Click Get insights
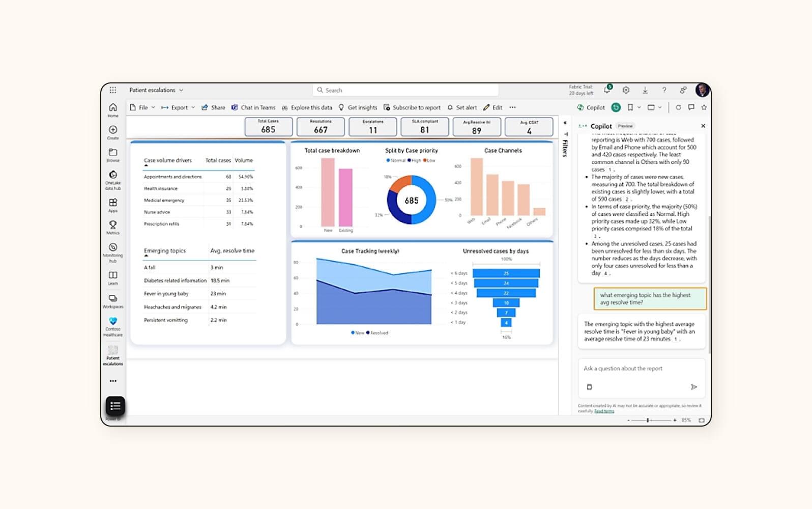The image size is (812, 509). [x=358, y=107]
